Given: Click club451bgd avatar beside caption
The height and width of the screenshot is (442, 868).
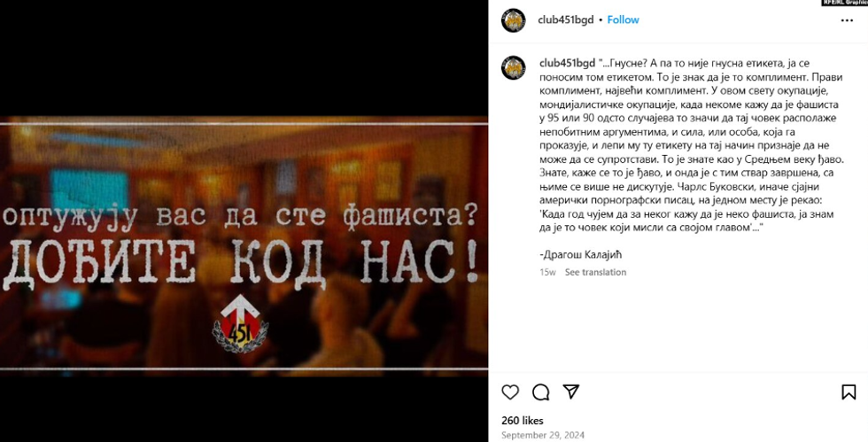Looking at the screenshot, I should (513, 68).
